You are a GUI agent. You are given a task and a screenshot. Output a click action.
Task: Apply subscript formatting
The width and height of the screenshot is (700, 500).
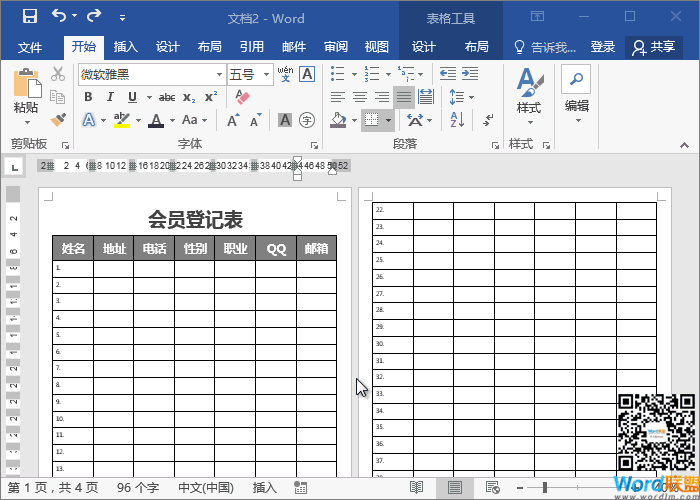(x=189, y=97)
